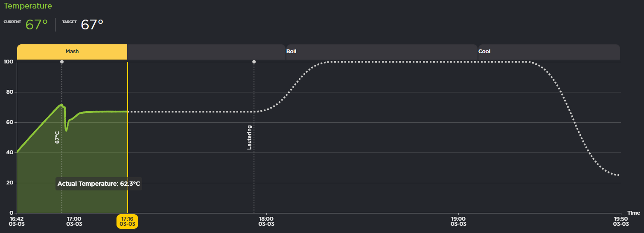
Task: Click the 100 value on the temperature axis
Action: pos(9,62)
